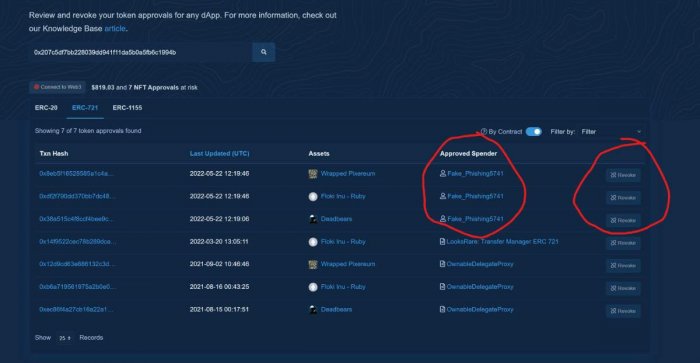
Task: Revoke the Floki Inu approval from 2022-05-22 12:19:46
Action: tap(623, 198)
